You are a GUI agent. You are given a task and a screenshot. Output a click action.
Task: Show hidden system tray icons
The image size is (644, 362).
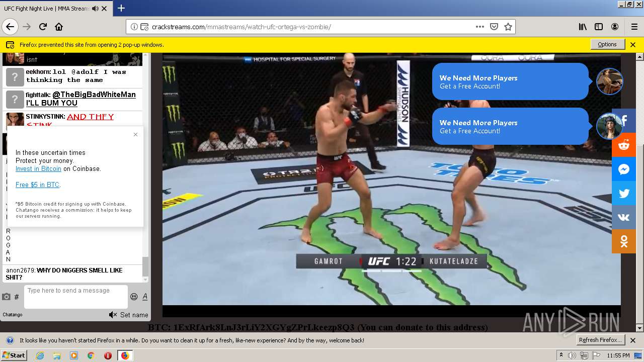561,355
